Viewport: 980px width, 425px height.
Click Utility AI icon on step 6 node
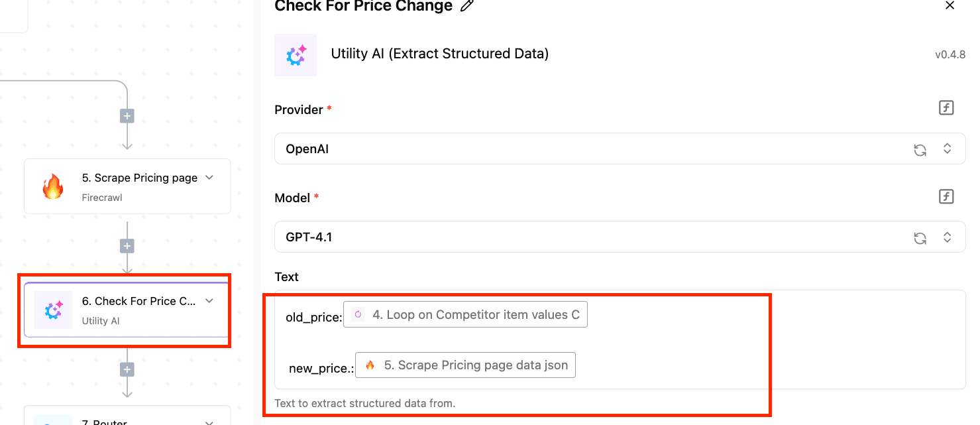point(53,310)
